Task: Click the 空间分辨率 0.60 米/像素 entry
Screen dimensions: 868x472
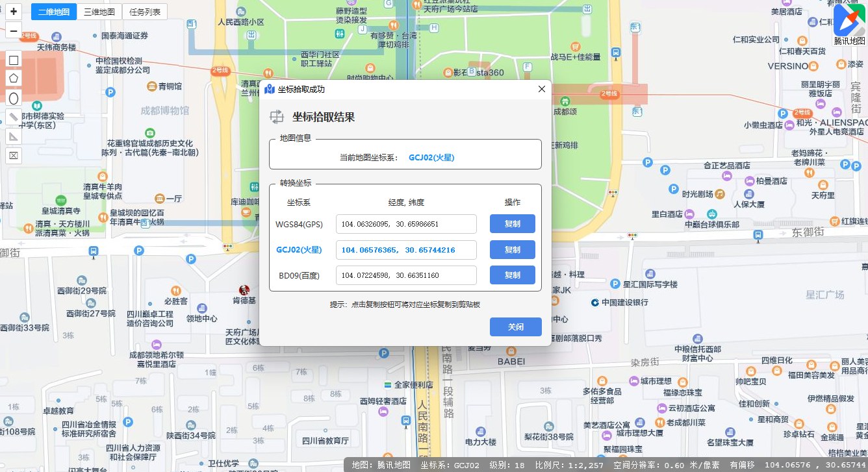Action: (667, 465)
